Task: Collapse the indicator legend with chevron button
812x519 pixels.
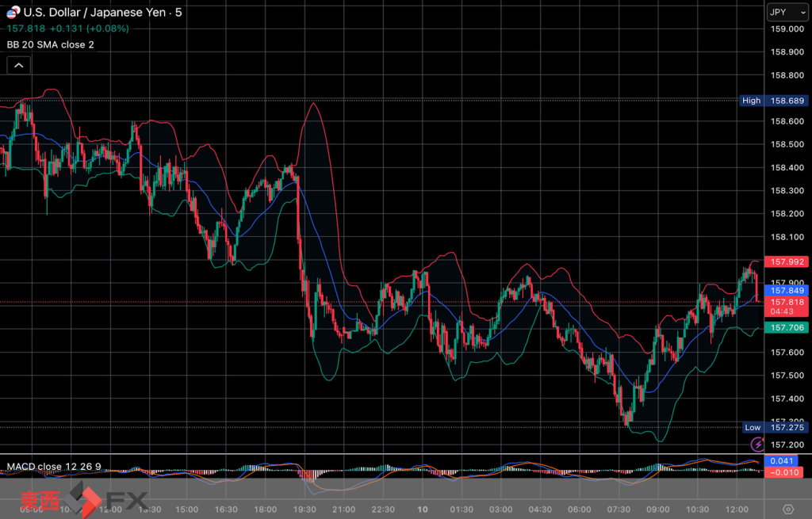Action: [x=19, y=66]
